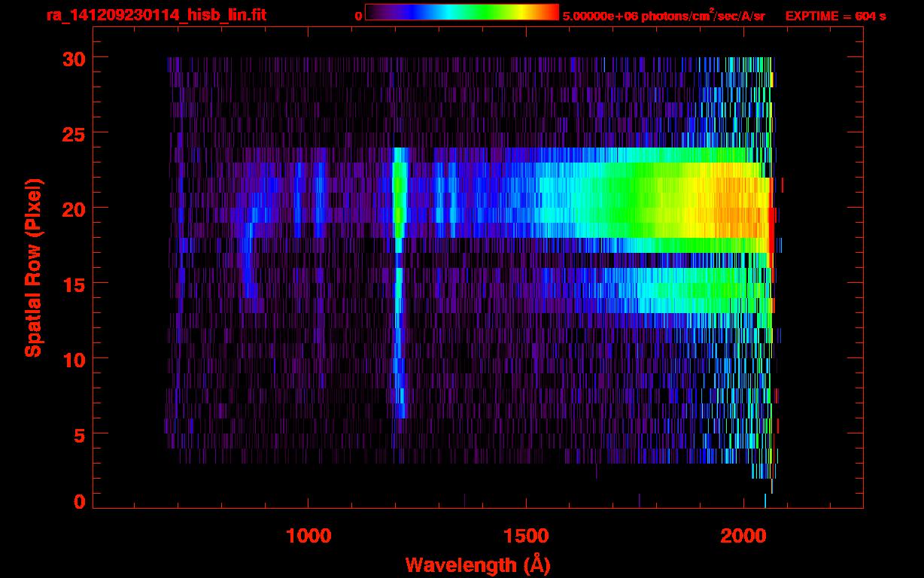Click the rainbow color scale bar
This screenshot has width=924, height=578.
(x=462, y=12)
